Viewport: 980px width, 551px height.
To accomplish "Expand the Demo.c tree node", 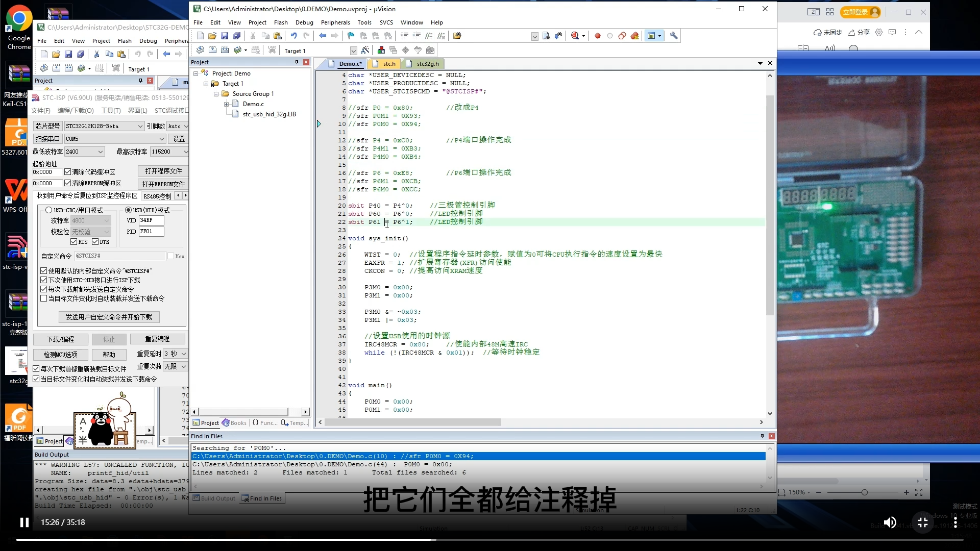I will click(226, 104).
